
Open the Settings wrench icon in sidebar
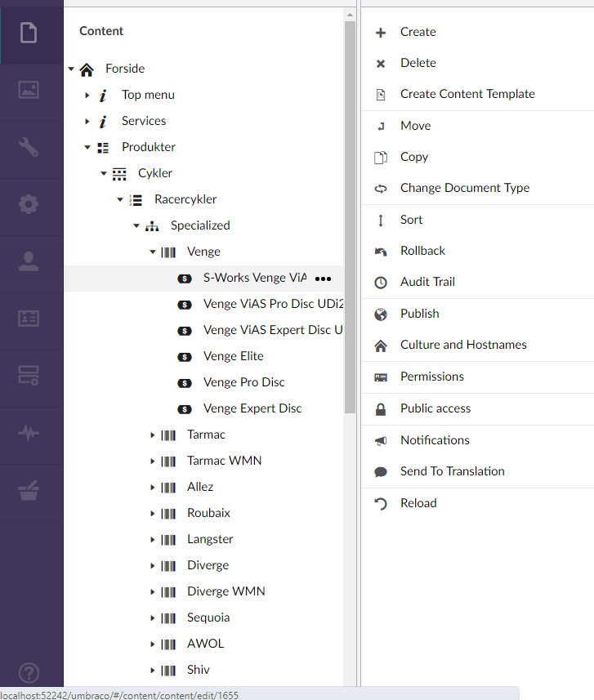pyautogui.click(x=29, y=147)
